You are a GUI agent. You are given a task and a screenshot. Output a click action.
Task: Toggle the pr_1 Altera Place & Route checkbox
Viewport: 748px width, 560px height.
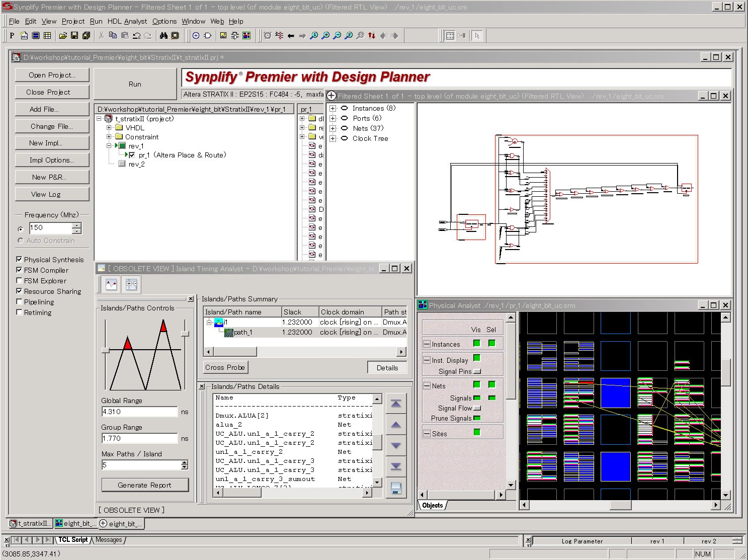(132, 155)
